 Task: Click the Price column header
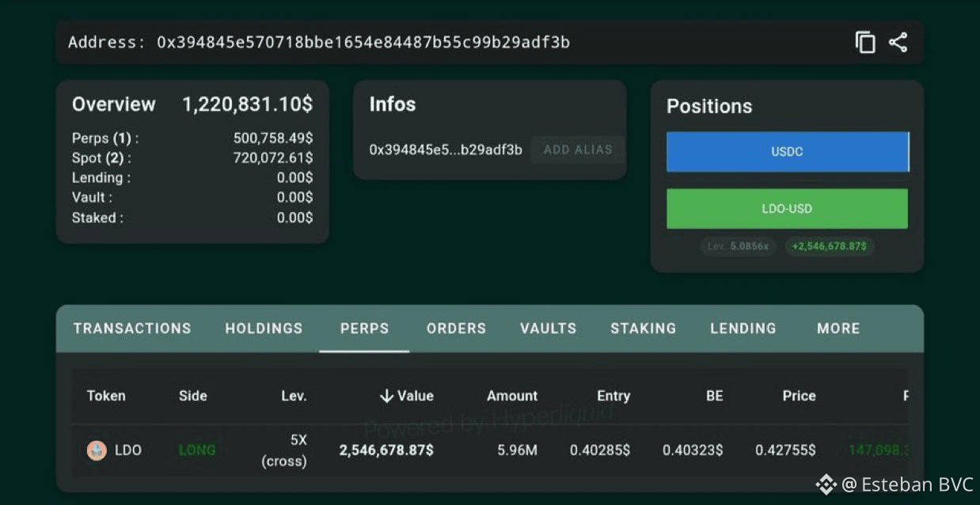(799, 396)
